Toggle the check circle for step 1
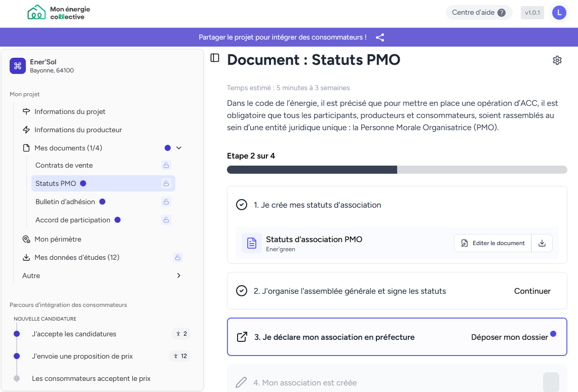Viewport: 578px width, 392px height. [x=242, y=205]
